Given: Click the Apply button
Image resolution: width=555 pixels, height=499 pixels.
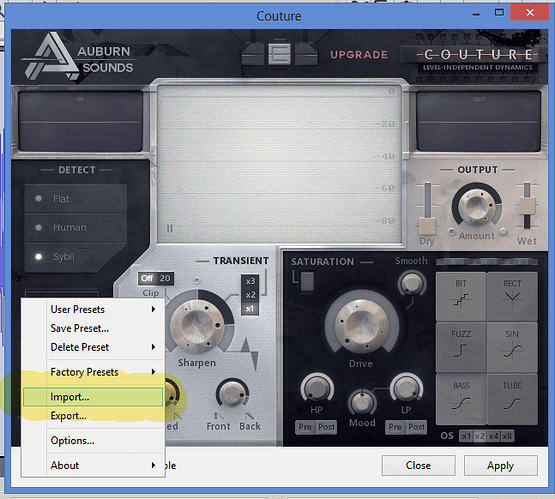Looking at the screenshot, I should point(500,465).
